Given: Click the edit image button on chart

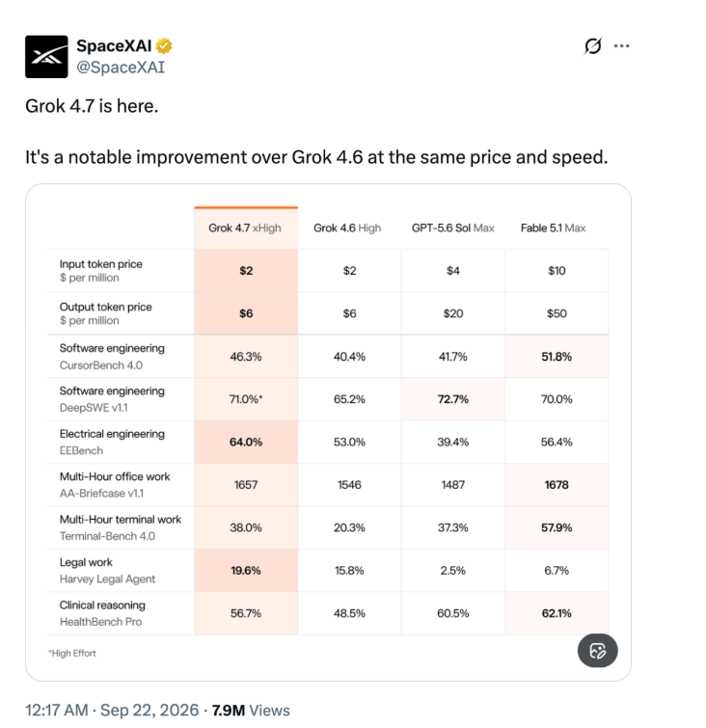Looking at the screenshot, I should point(597,651).
